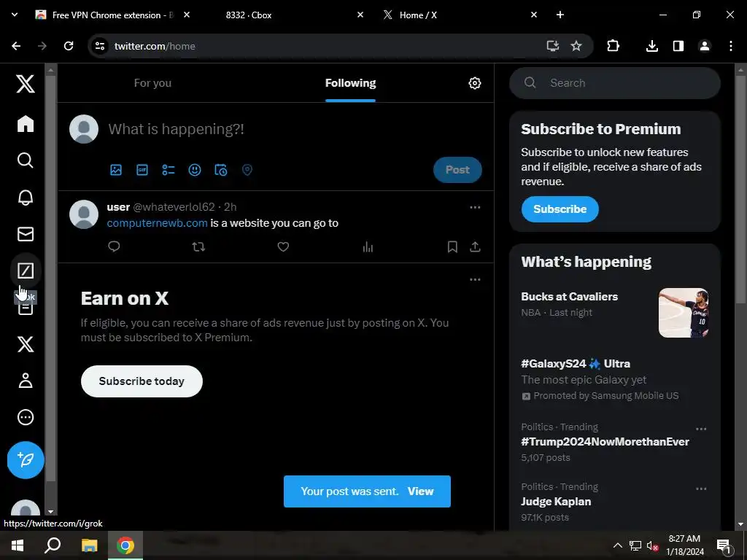Switch to Free VPN Chrome extension tab

(113, 15)
